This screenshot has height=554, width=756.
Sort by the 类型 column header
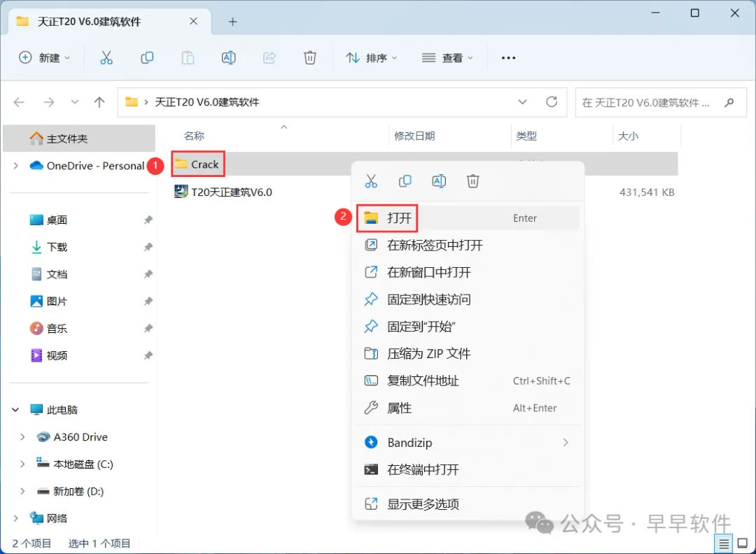(x=526, y=136)
